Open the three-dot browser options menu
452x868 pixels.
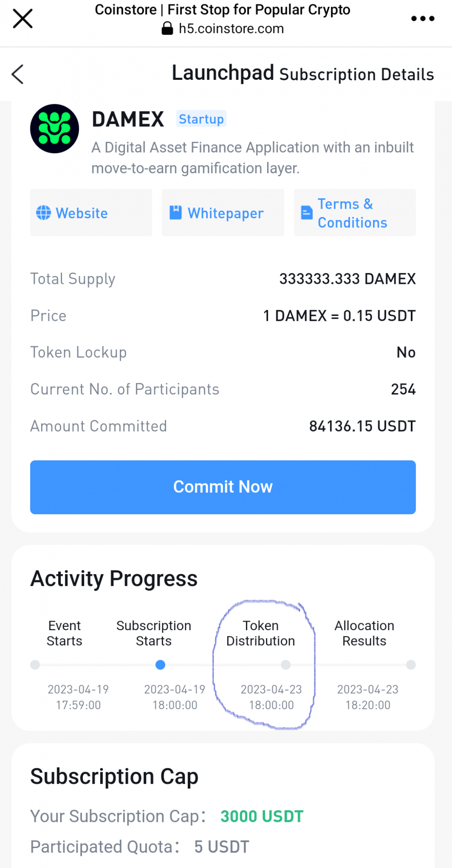coord(423,19)
